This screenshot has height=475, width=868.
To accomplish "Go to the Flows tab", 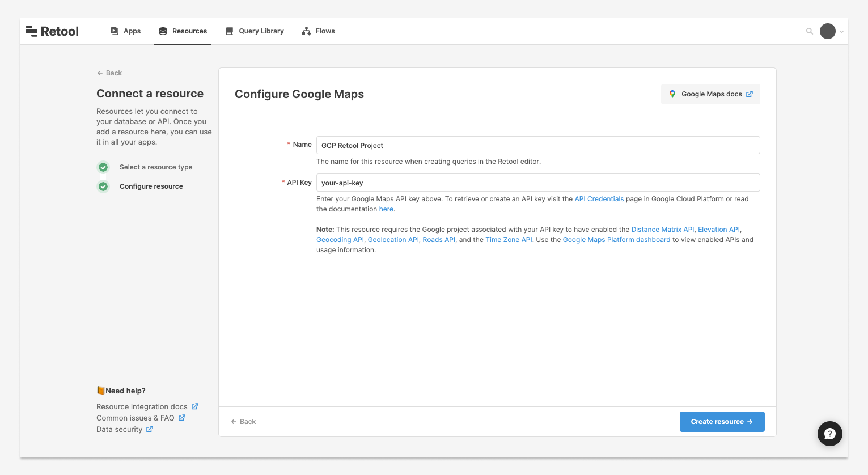I will click(319, 31).
